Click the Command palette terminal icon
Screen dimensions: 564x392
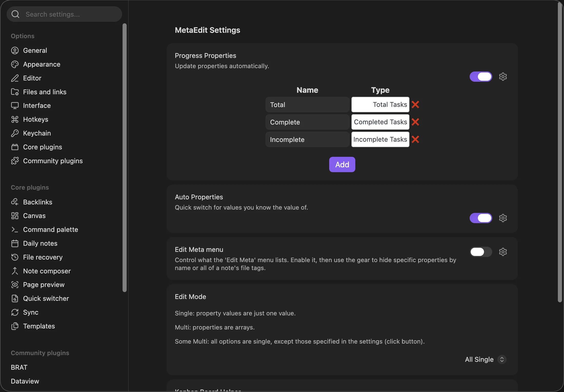(x=15, y=230)
